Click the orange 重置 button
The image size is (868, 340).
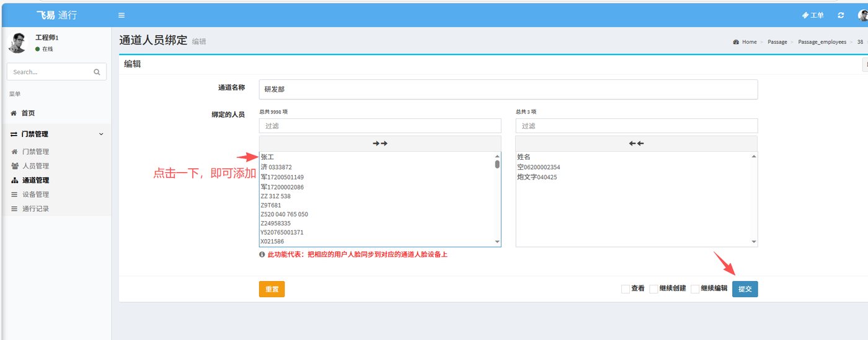pos(272,289)
